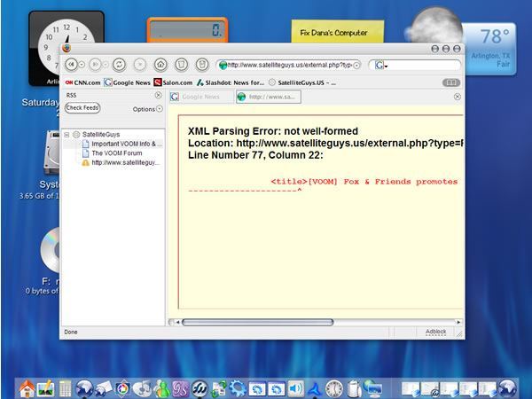Screen dimensions: 532x399
Task: Click the Check Feeds button
Action: (x=82, y=108)
